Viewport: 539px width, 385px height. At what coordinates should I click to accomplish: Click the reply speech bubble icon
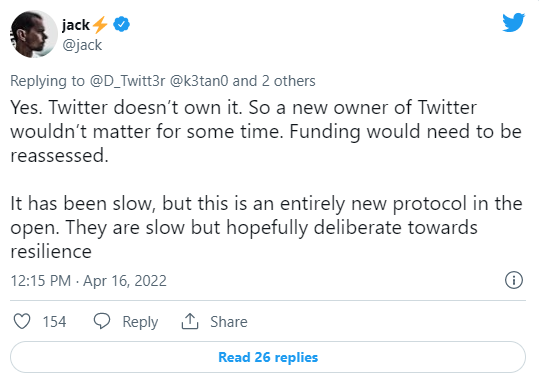pos(102,321)
